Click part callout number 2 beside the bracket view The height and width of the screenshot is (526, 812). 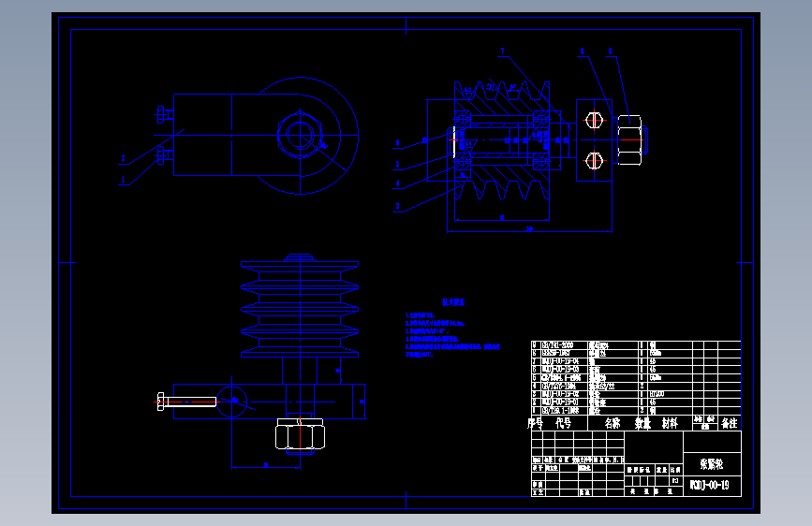[x=124, y=158]
